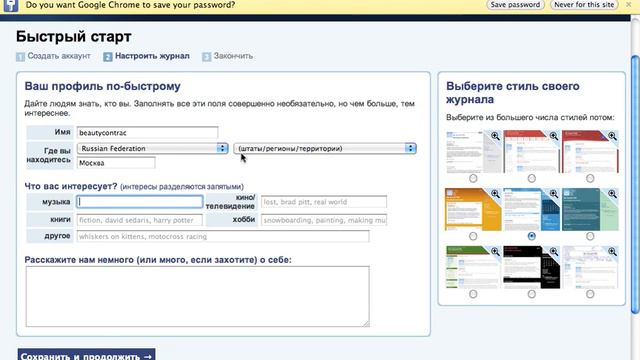Zoom preview of light grey sketch style

[612, 252]
